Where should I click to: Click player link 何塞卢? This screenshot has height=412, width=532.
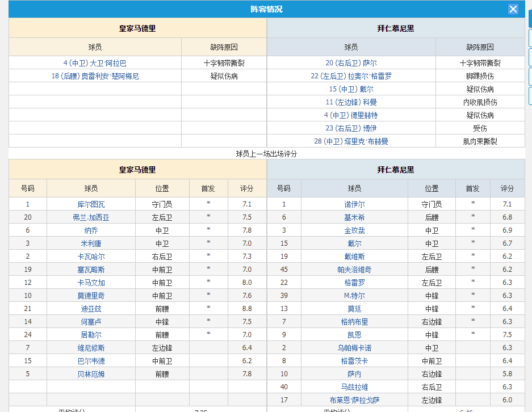pyautogui.click(x=91, y=322)
